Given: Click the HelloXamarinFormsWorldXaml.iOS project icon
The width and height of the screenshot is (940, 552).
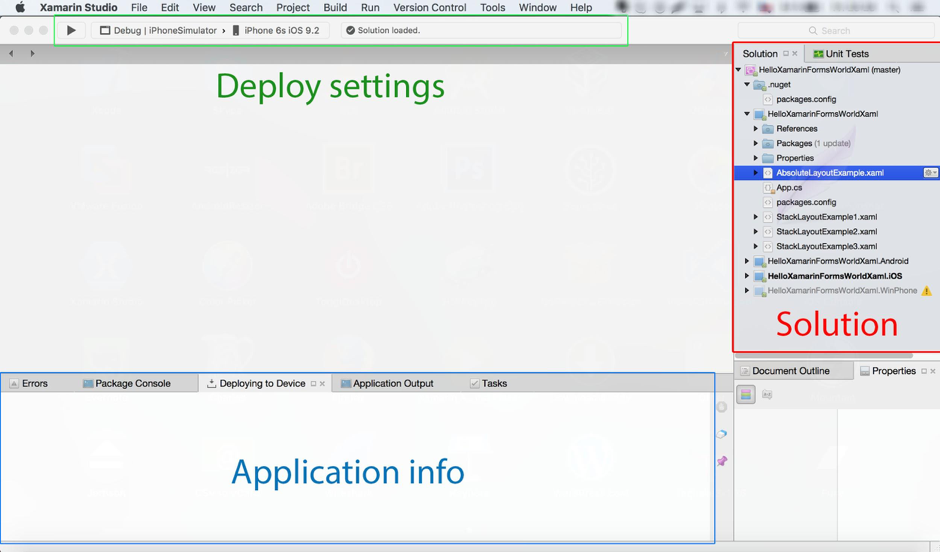Looking at the screenshot, I should click(760, 276).
